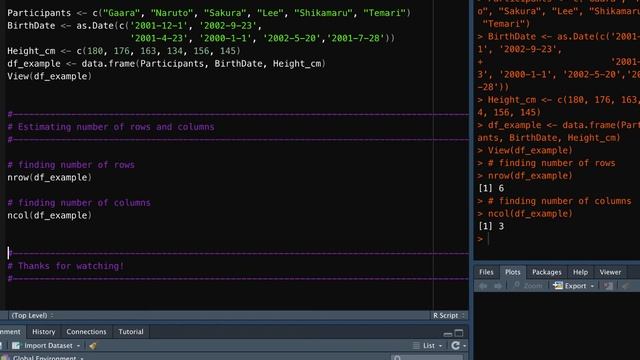This screenshot has width=640, height=360.
Task: Switch to the Packages tab
Action: [547, 272]
